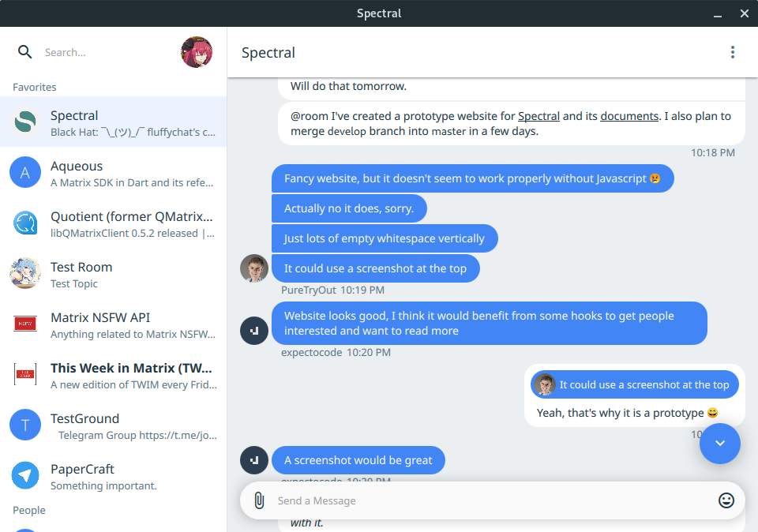Open the Aqueous room

pyautogui.click(x=114, y=173)
